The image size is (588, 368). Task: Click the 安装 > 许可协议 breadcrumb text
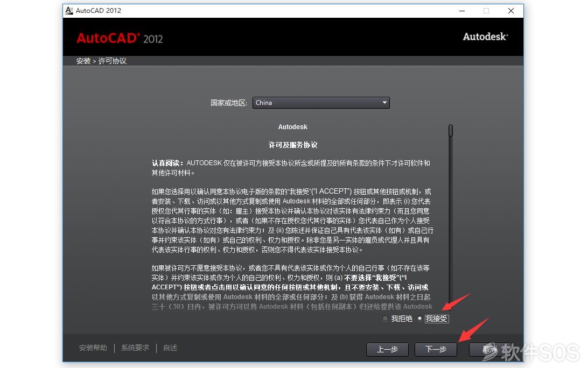[101, 61]
